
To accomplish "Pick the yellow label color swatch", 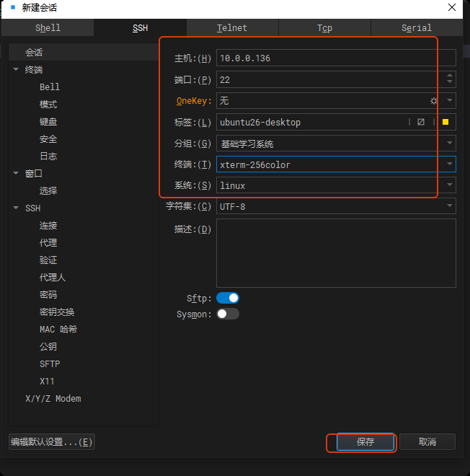I will tap(445, 122).
